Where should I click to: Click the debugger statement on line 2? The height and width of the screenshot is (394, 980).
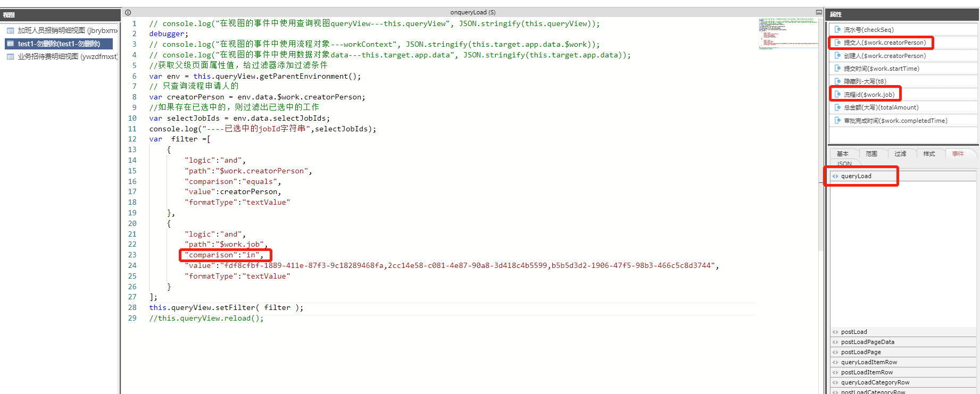[x=169, y=34]
